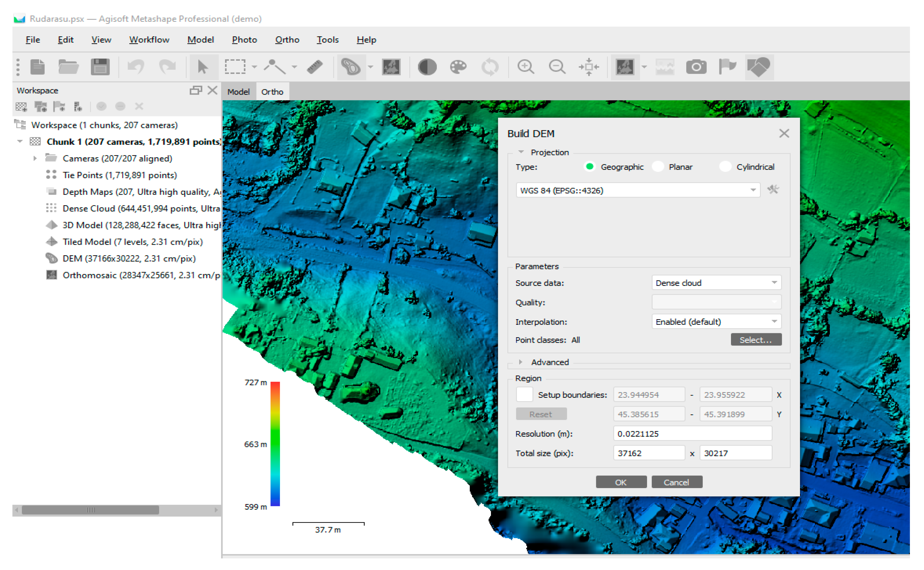
Task: Select the rectangle selection tool
Action: pyautogui.click(x=235, y=67)
